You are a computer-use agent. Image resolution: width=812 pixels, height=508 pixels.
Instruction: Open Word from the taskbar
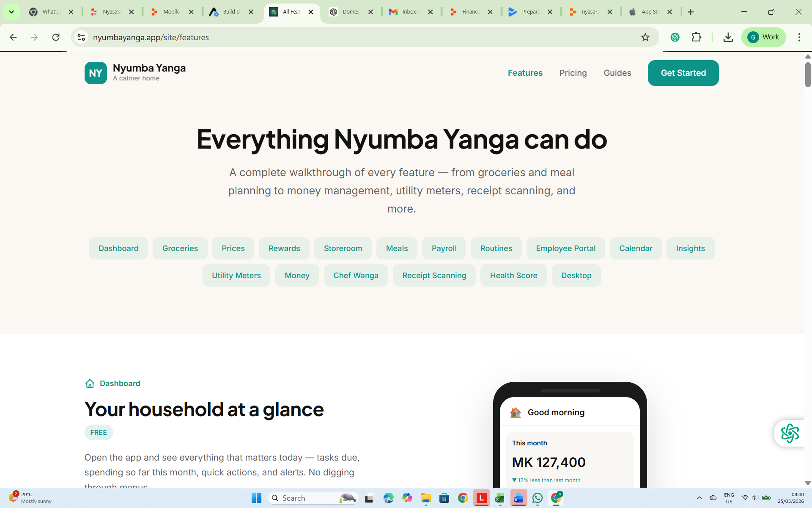(x=518, y=498)
